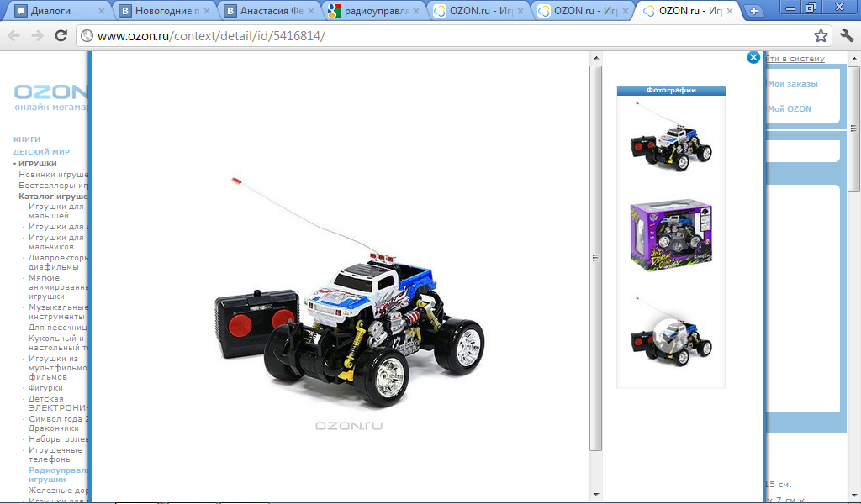The image size is (861, 504).
Task: Reload the current page
Action: [x=61, y=35]
